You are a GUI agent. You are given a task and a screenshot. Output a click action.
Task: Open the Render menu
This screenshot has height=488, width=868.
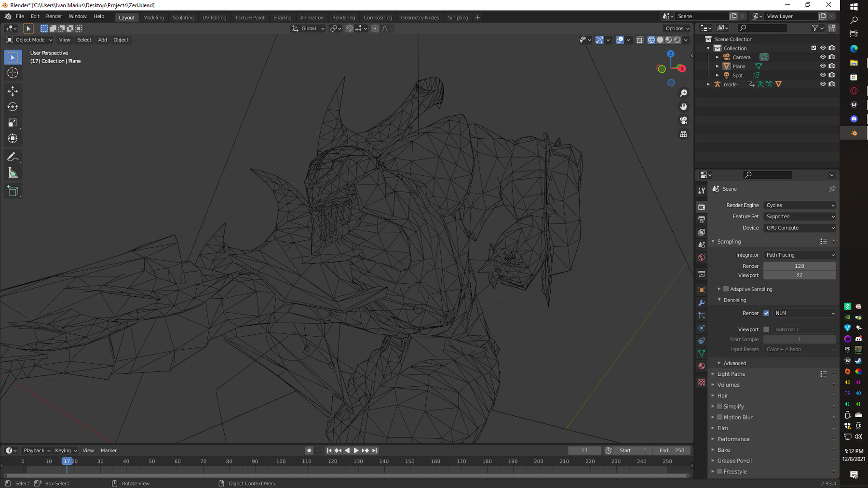coord(54,16)
